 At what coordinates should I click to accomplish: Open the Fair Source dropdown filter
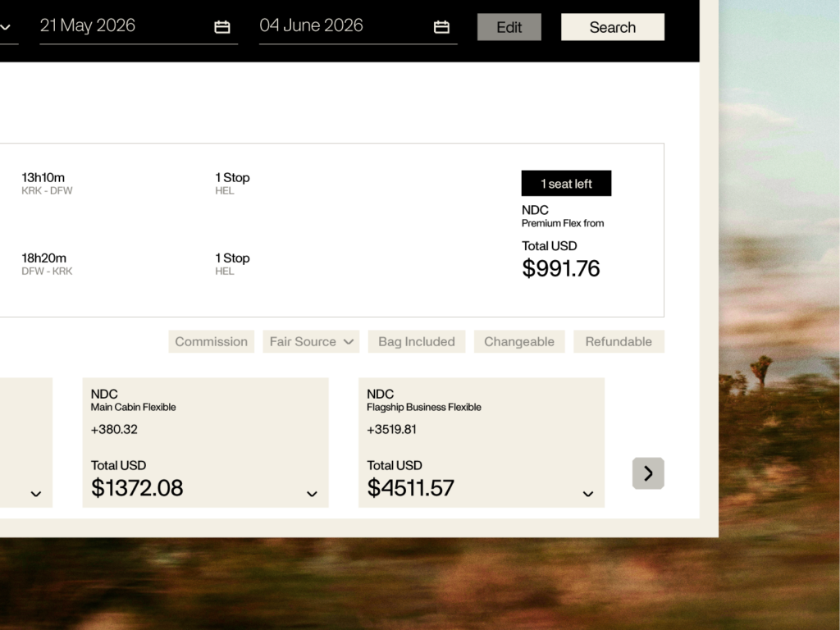(311, 341)
